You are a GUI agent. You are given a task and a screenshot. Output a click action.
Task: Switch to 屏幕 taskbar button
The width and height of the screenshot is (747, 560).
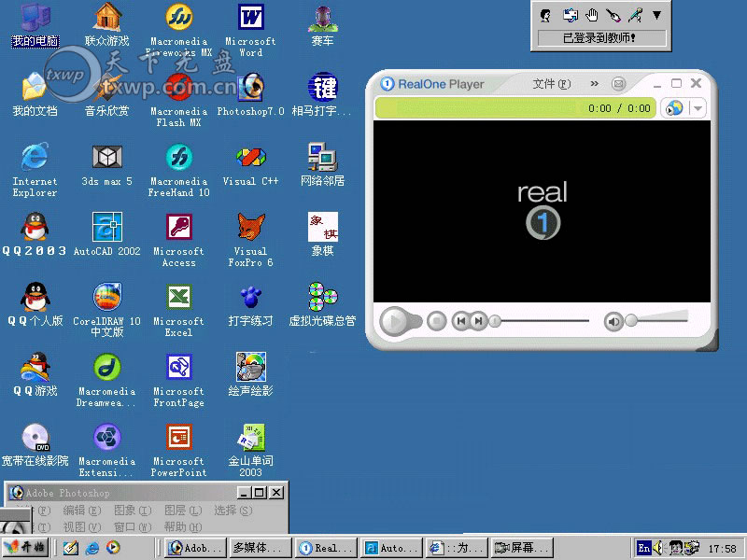(x=523, y=548)
